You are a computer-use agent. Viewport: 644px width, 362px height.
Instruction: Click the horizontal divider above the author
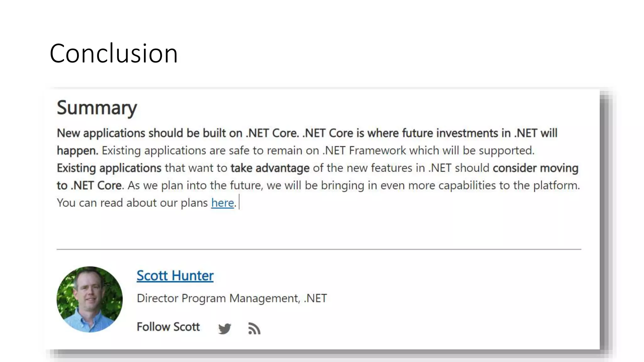coord(319,249)
